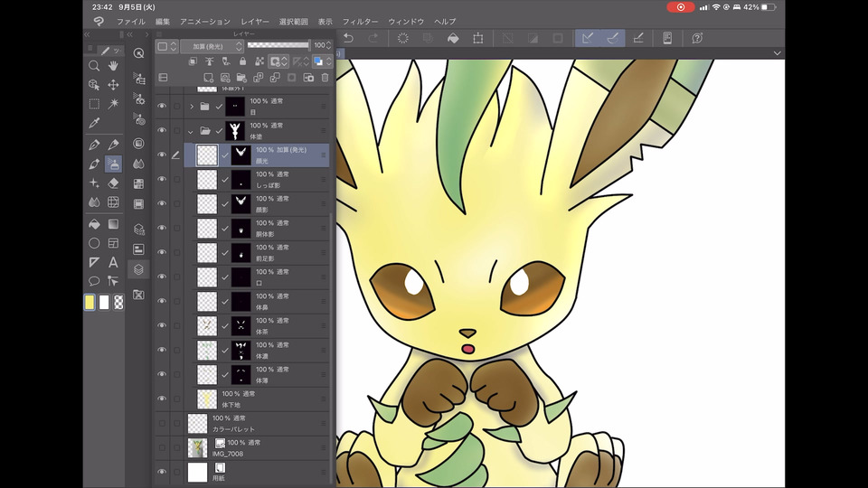The width and height of the screenshot is (868, 488).
Task: Toggle Snap to ruler in command bar
Action: pos(588,38)
